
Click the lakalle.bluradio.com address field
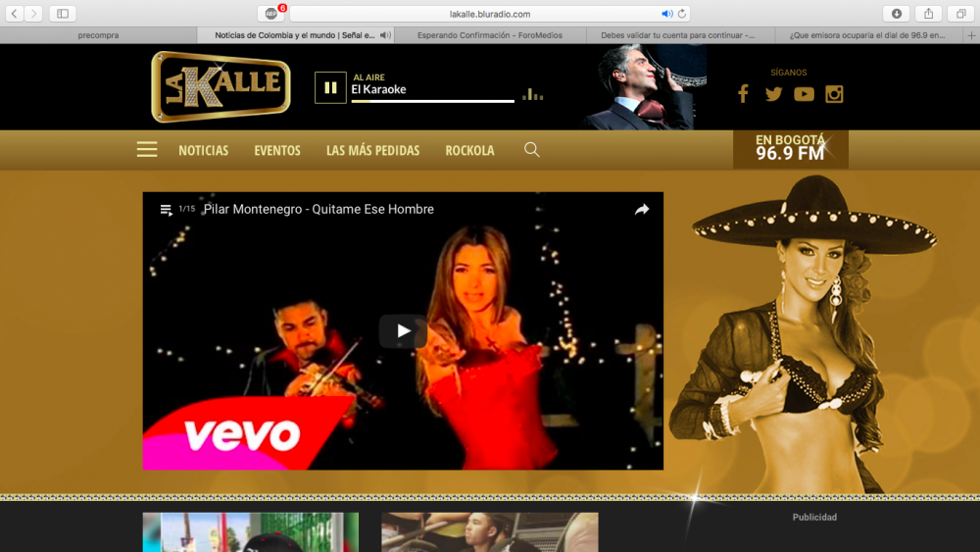click(x=490, y=14)
